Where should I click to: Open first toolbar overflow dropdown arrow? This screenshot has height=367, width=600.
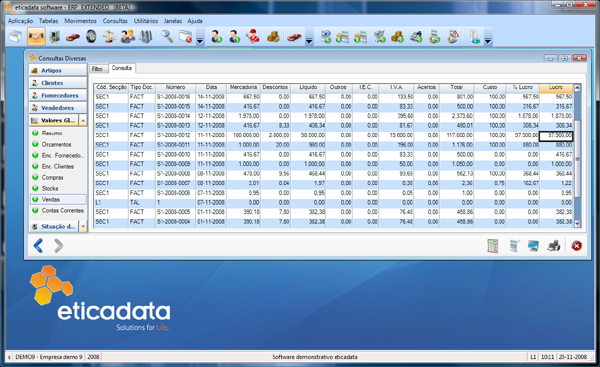(200, 41)
